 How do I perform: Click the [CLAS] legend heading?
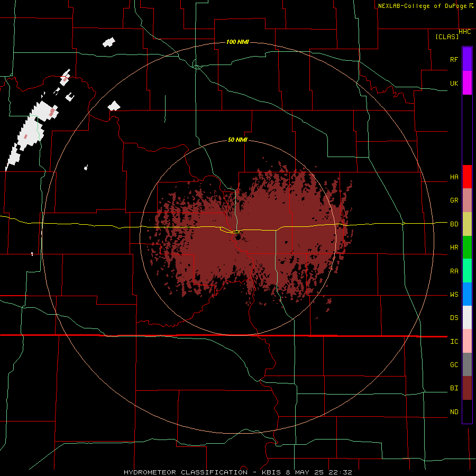(447, 37)
